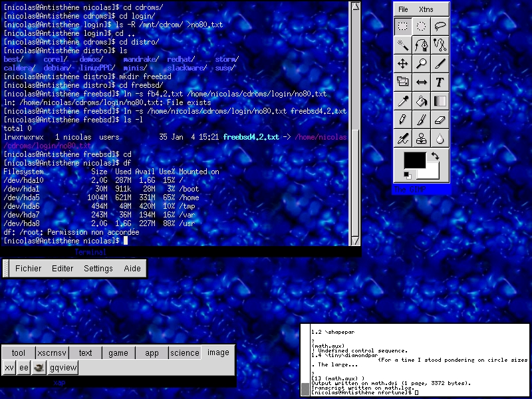Open the Fichier menu

pyautogui.click(x=28, y=269)
